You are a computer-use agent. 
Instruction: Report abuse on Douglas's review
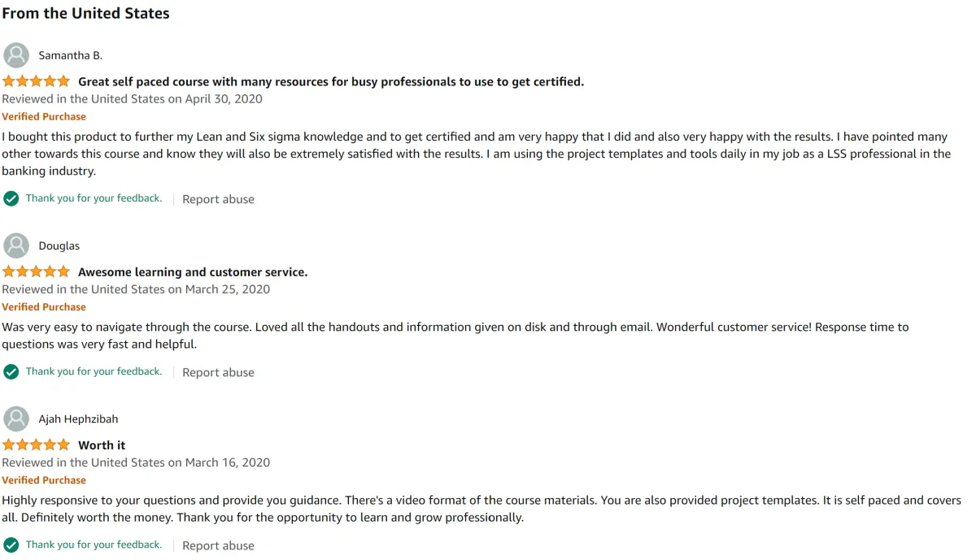point(218,372)
